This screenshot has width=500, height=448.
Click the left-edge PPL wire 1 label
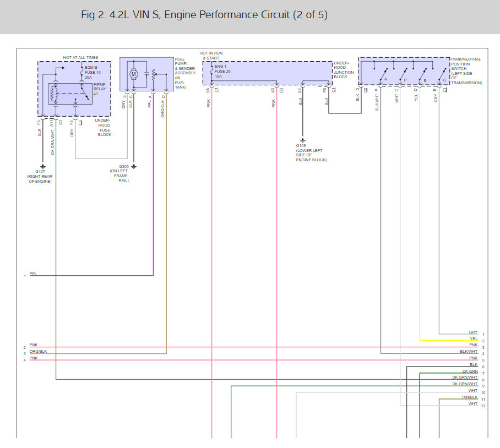pyautogui.click(x=33, y=274)
